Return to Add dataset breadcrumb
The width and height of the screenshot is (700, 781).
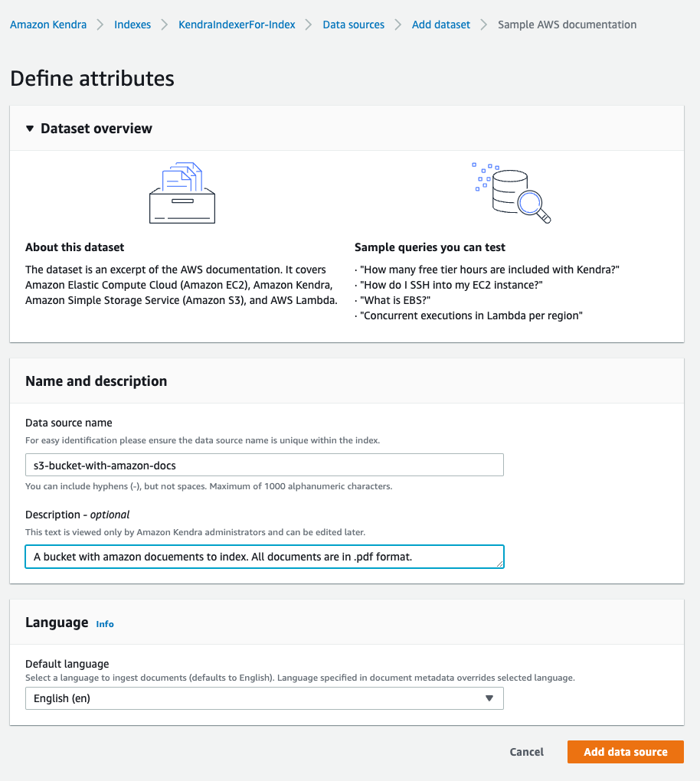click(x=441, y=25)
